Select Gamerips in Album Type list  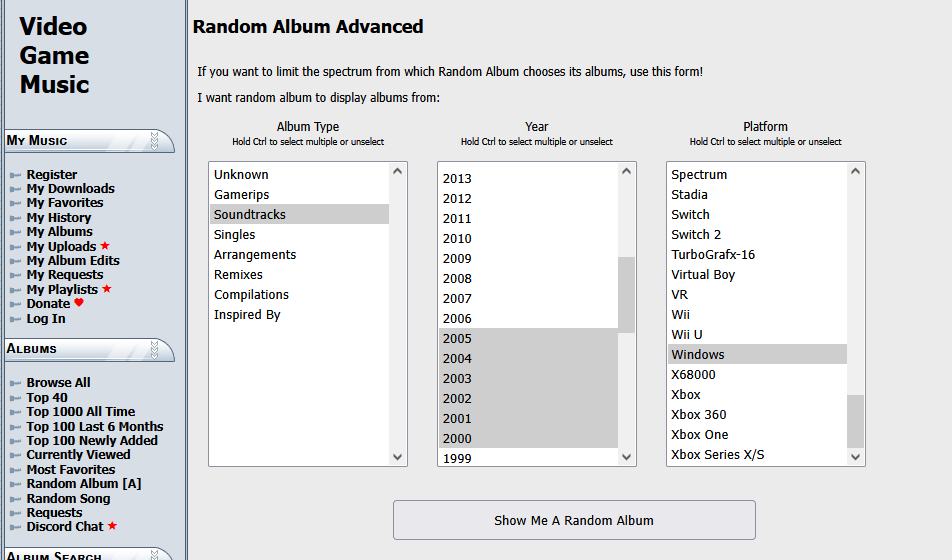pos(241,194)
